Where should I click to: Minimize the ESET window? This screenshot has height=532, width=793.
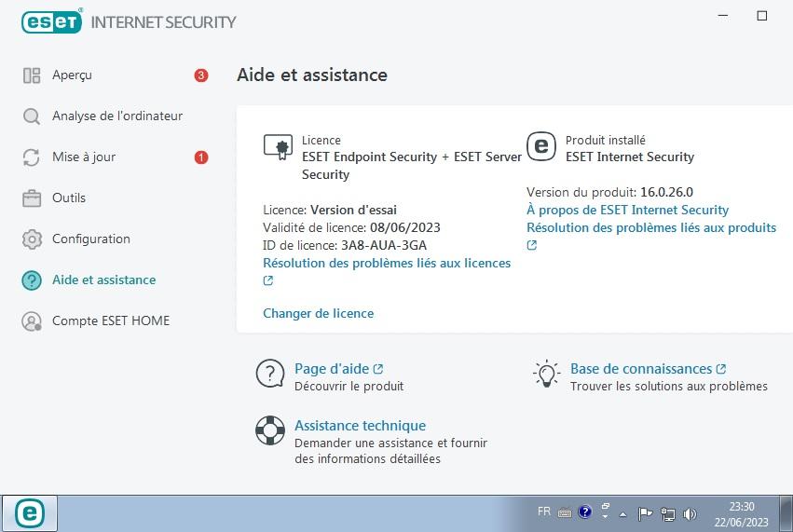(723, 16)
